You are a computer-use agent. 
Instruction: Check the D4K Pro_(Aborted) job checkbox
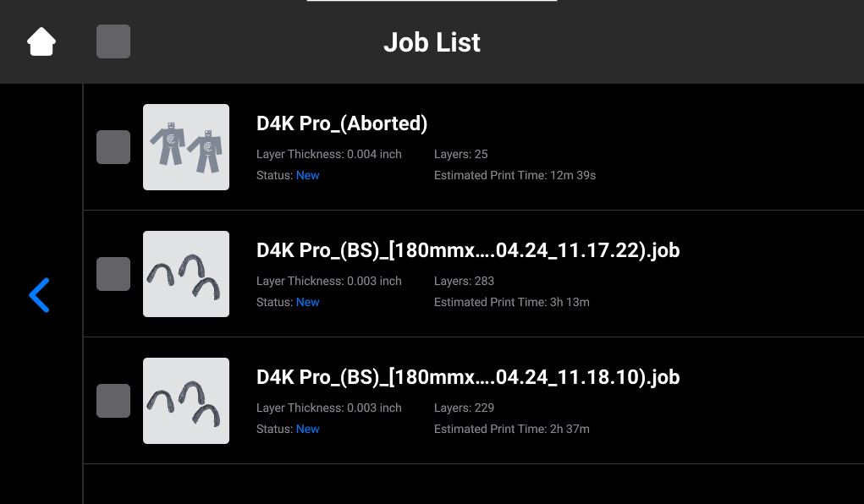click(113, 147)
